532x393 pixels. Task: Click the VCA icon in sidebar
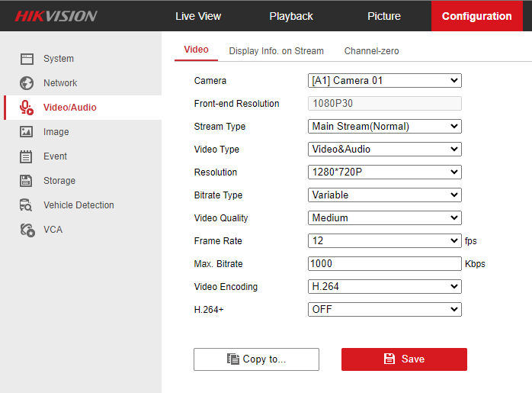[x=27, y=230]
